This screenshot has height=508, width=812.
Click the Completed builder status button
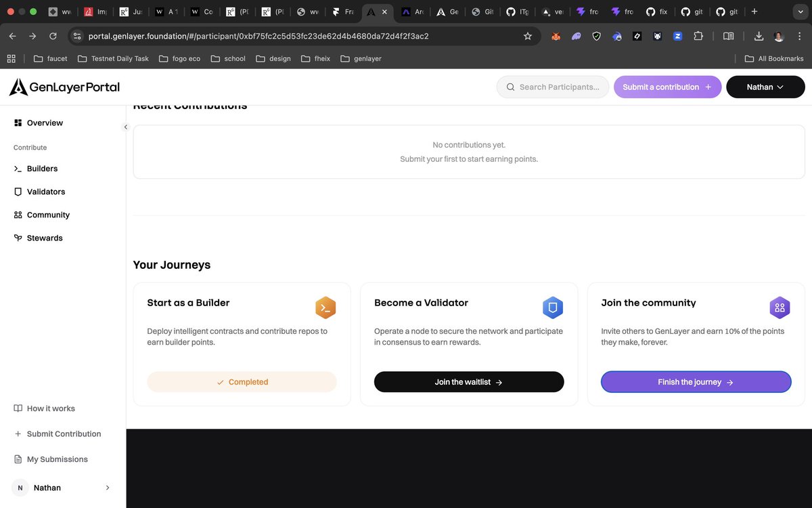pyautogui.click(x=242, y=382)
